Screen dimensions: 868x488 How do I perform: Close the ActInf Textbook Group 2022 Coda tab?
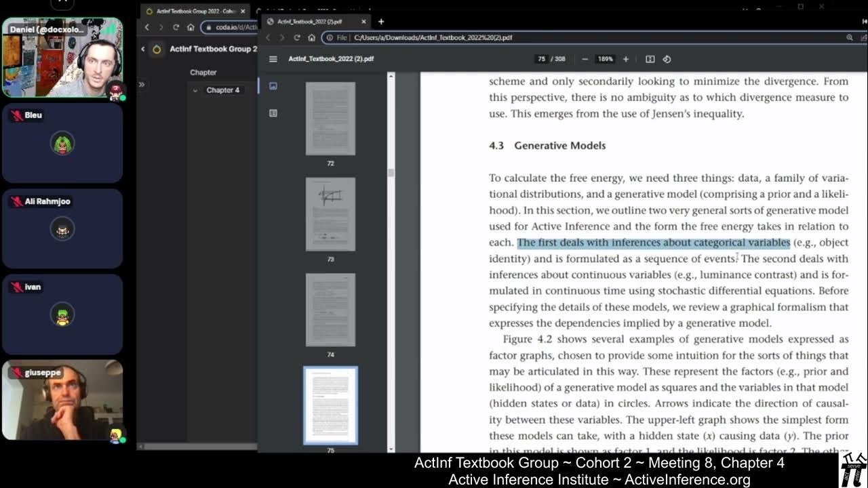pyautogui.click(x=242, y=11)
